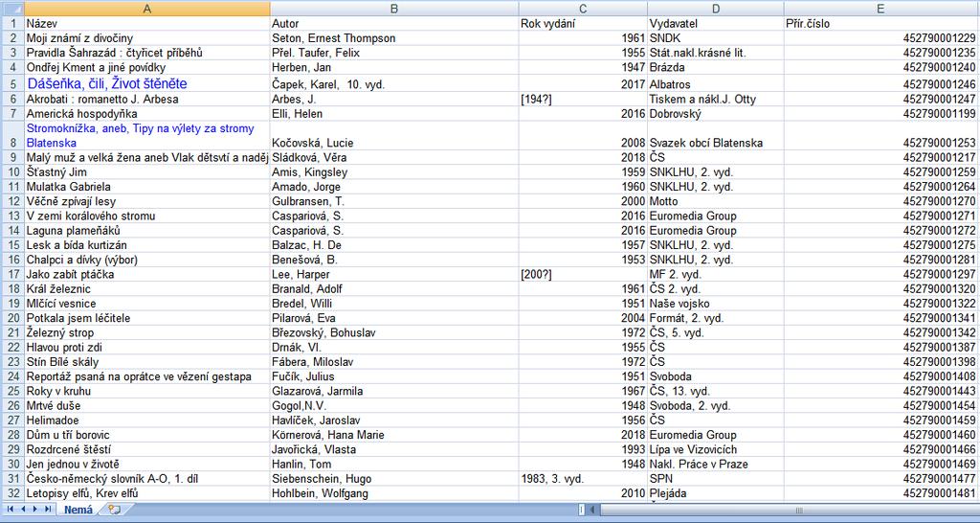Select publisher cell Nakl. Práce v Praze
Image resolution: width=980 pixels, height=523 pixels.
tap(716, 464)
